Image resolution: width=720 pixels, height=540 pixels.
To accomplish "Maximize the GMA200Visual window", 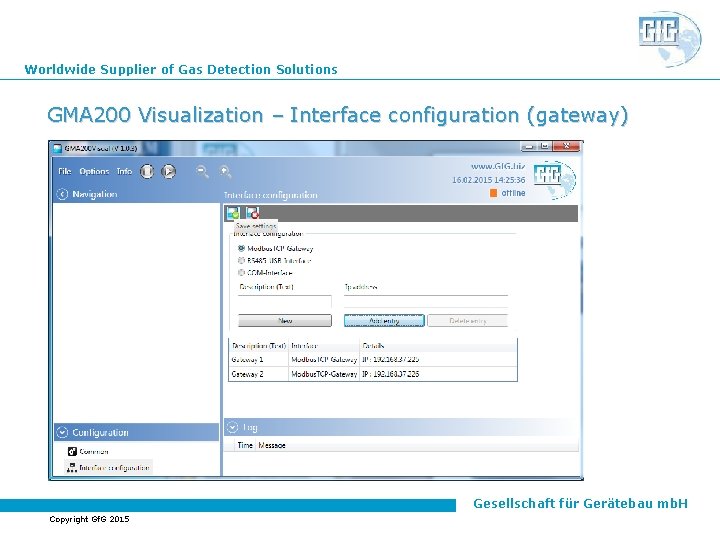I will [x=545, y=146].
